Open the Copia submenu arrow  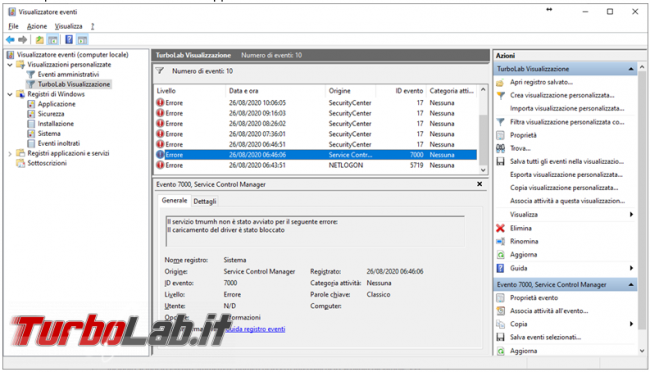point(631,324)
